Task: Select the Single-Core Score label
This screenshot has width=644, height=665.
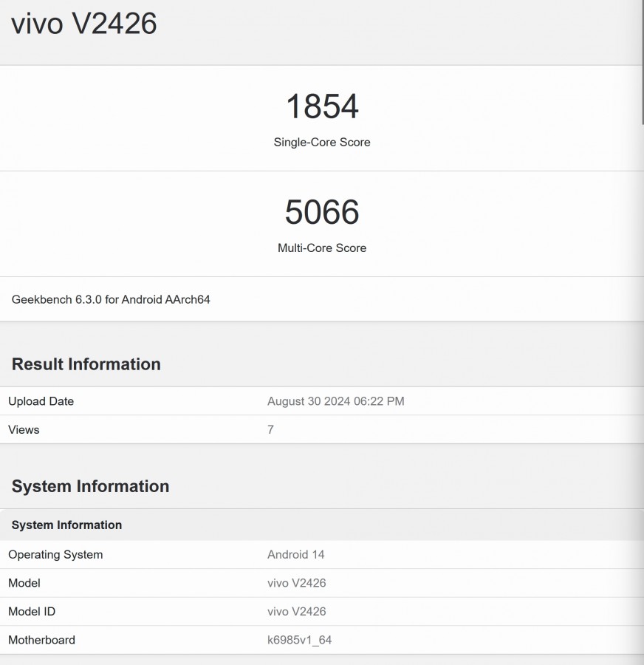Action: 322,142
